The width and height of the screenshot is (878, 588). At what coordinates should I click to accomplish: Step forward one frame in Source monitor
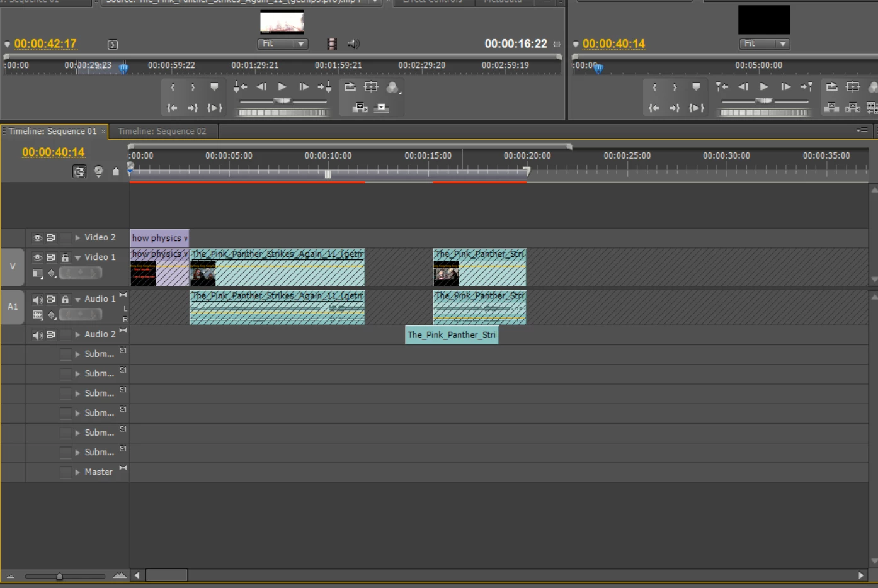(x=304, y=87)
